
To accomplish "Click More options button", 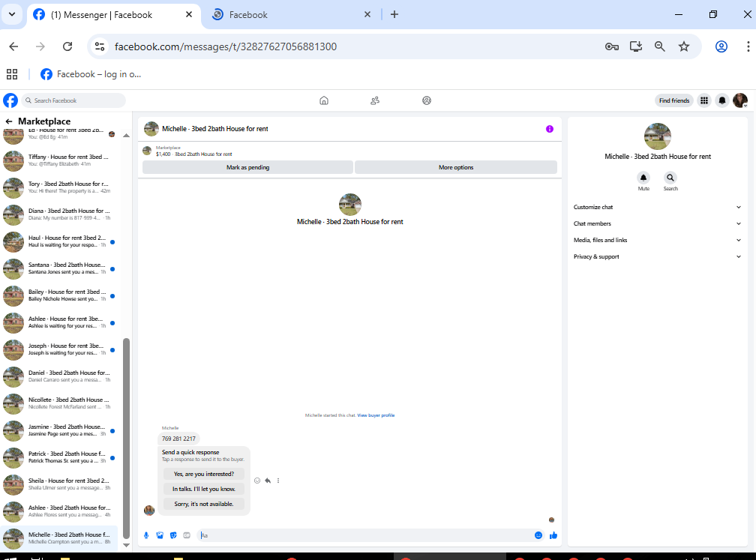I will coord(456,167).
